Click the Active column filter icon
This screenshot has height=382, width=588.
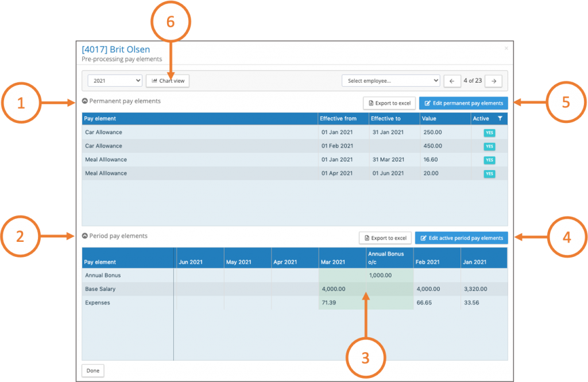500,119
